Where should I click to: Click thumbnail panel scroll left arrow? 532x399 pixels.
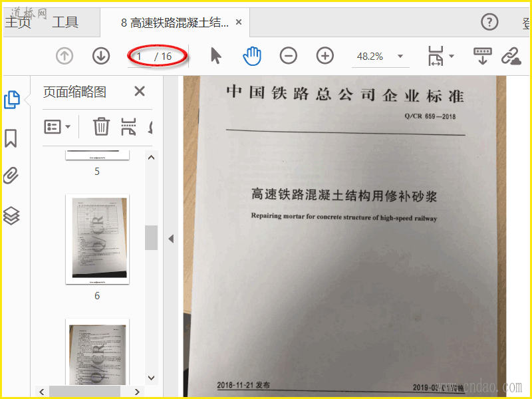(x=42, y=392)
